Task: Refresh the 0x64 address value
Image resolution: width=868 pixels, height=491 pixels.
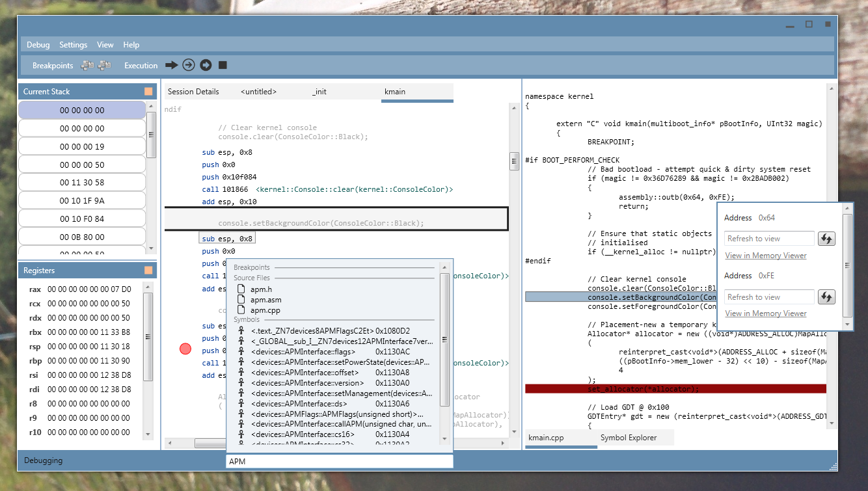Action: [826, 239]
